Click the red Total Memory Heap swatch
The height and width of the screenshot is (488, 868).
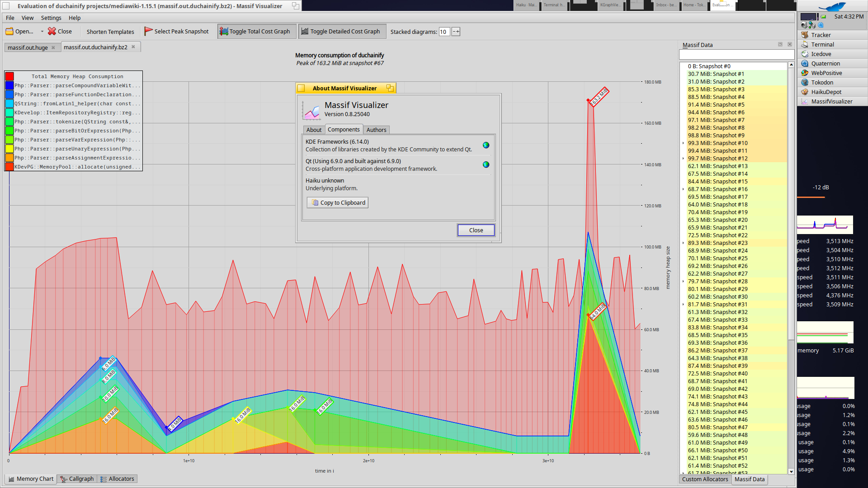(x=9, y=76)
